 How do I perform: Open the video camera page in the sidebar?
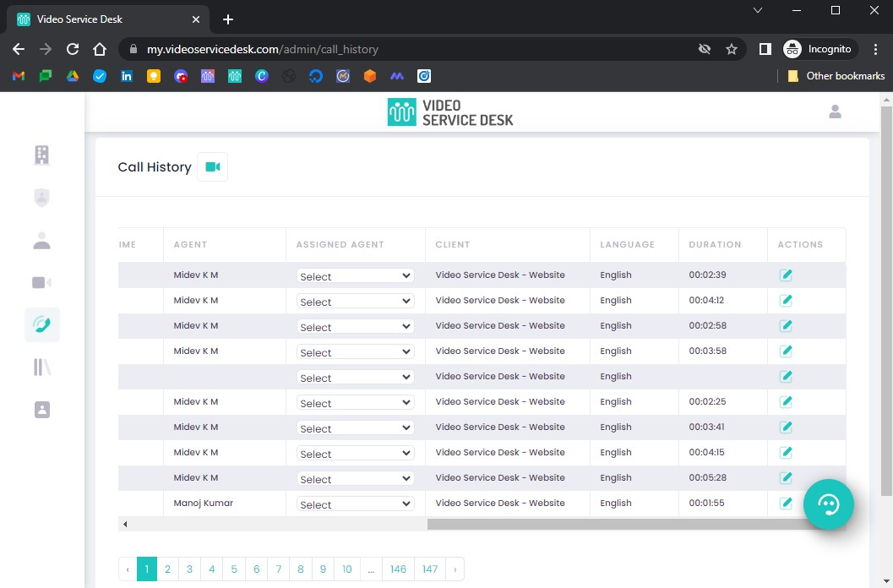point(41,282)
